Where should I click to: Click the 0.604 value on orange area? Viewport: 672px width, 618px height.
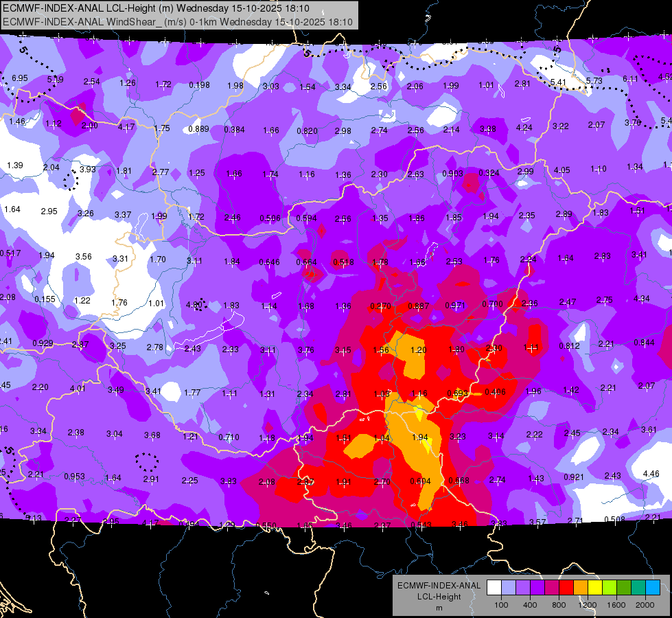420,481
